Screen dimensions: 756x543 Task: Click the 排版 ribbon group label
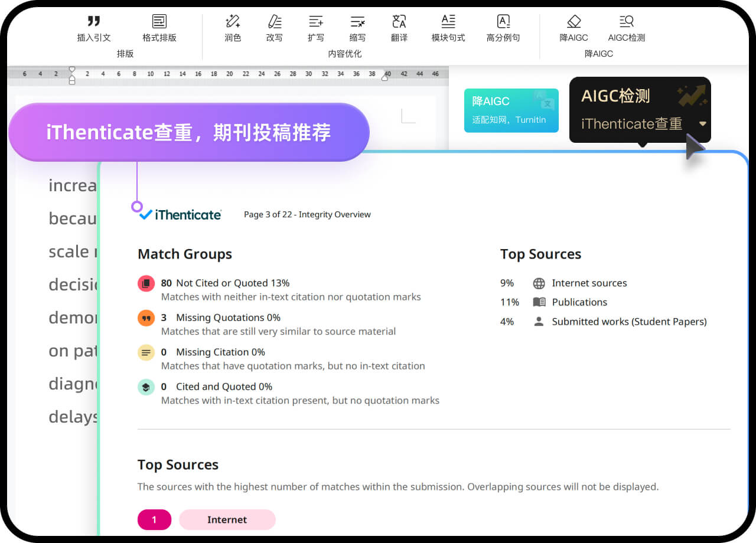pyautogui.click(x=125, y=54)
